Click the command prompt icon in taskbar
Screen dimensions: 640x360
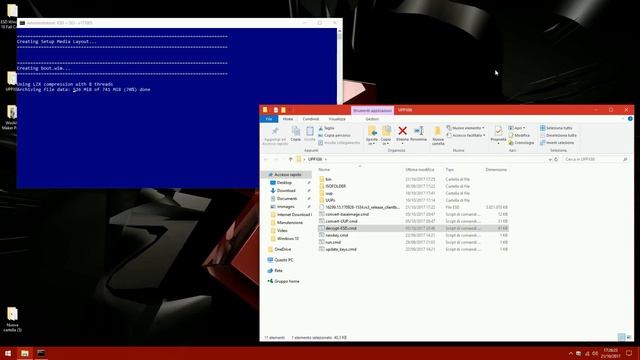coord(41,353)
